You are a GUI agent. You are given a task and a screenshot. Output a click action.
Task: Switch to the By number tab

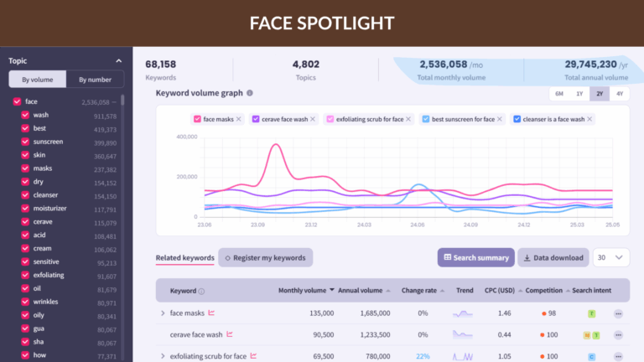[x=95, y=80]
